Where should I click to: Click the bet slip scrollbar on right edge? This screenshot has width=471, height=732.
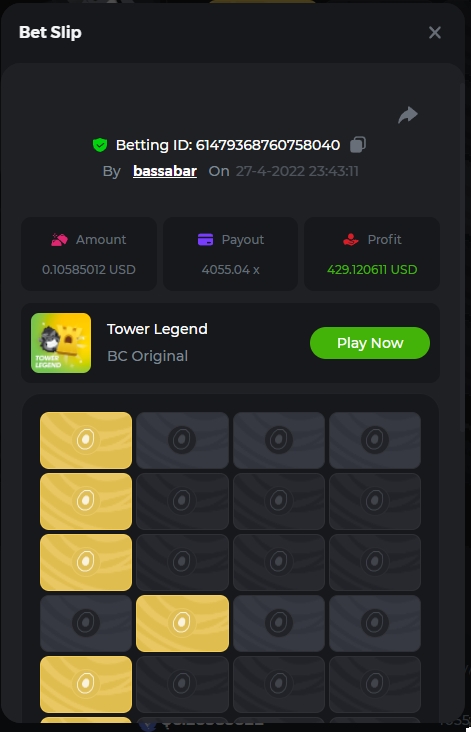point(463,257)
